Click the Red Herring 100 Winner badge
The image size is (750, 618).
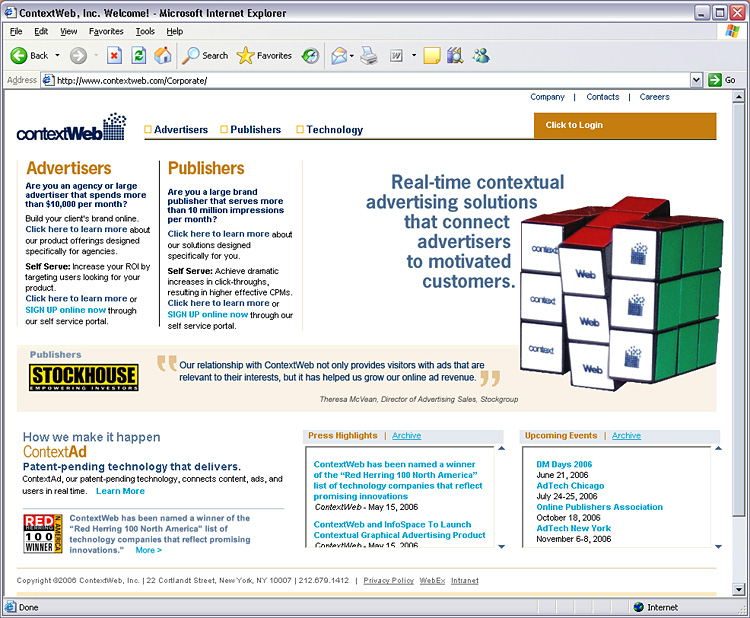click(x=43, y=533)
